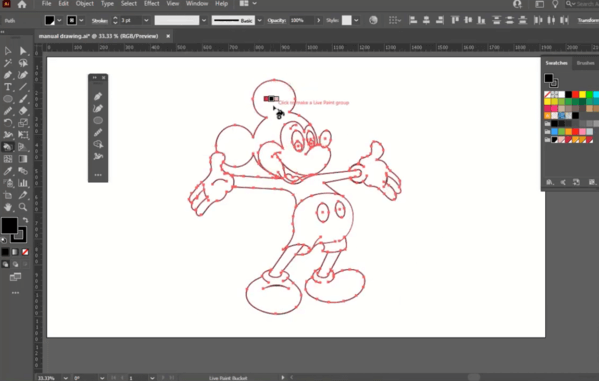Select the Free Transform tool

click(x=23, y=135)
